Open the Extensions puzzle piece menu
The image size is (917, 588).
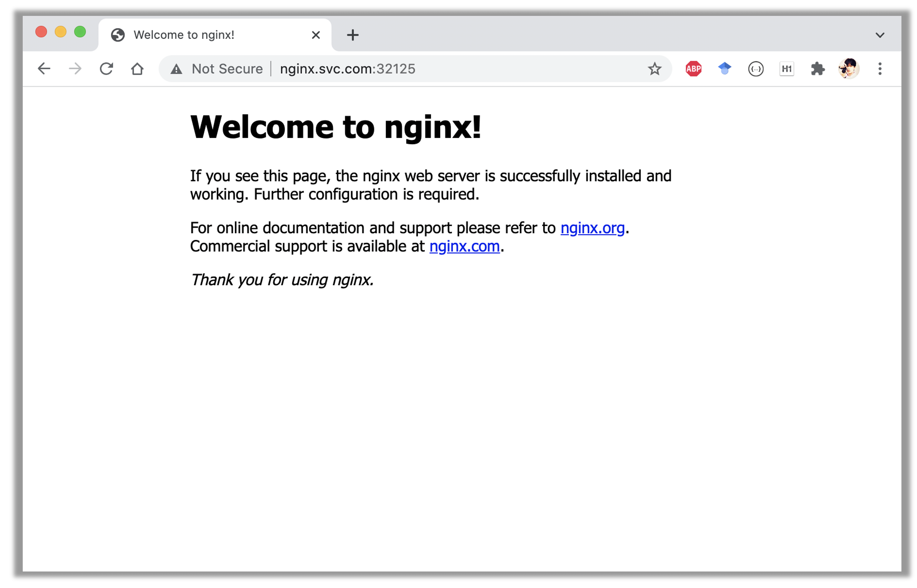point(818,69)
